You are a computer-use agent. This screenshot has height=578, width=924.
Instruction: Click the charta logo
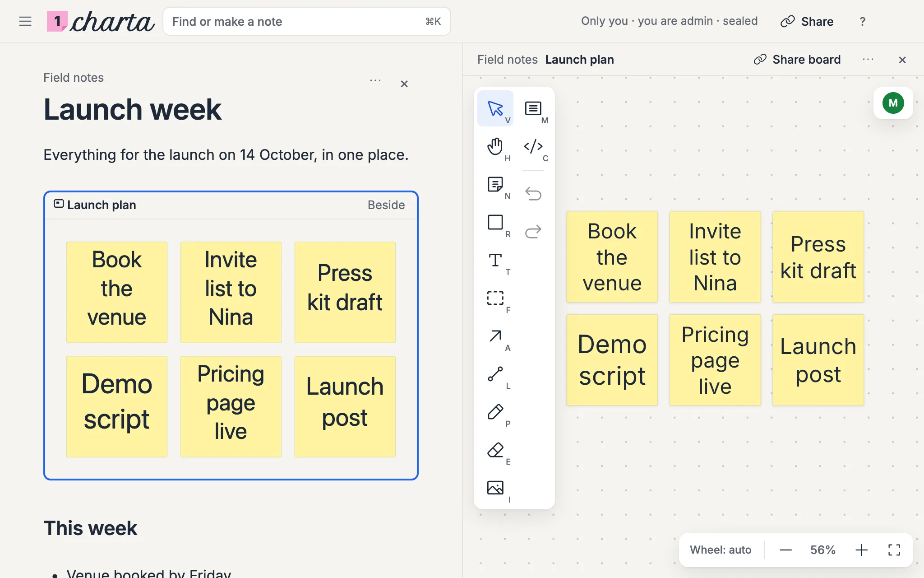click(x=101, y=21)
